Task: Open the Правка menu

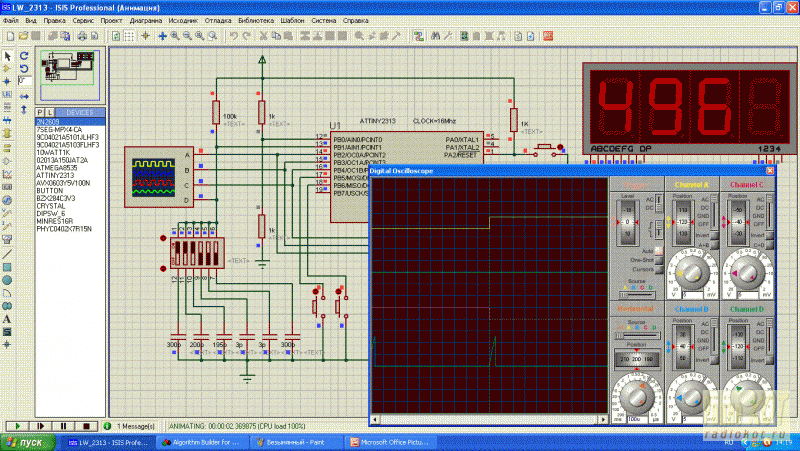Action: [x=54, y=21]
